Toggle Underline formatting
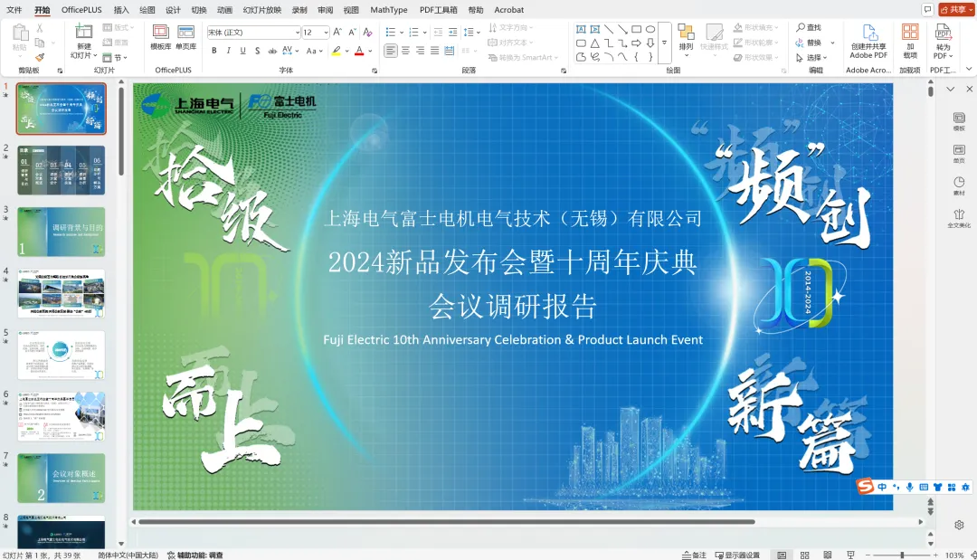 click(242, 51)
